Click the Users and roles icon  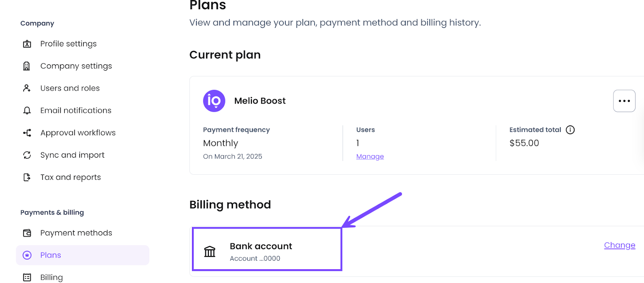[x=27, y=88]
